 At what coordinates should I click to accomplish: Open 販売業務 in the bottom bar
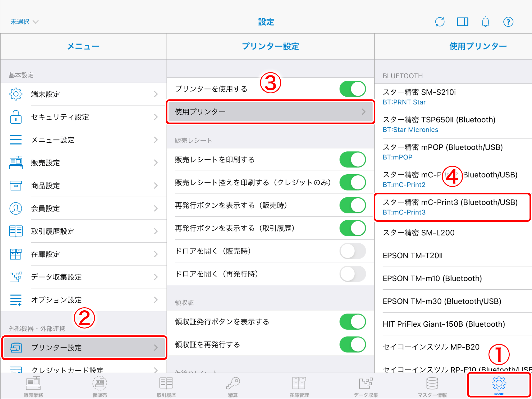point(33,387)
